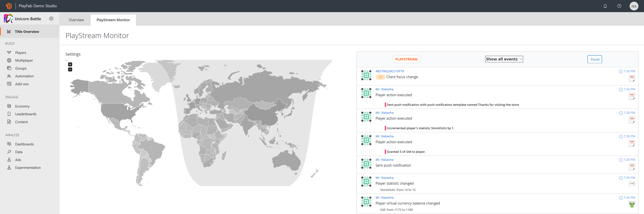This screenshot has width=644, height=214.
Task: Click the Dashboards sidebar icon
Action: 9,144
